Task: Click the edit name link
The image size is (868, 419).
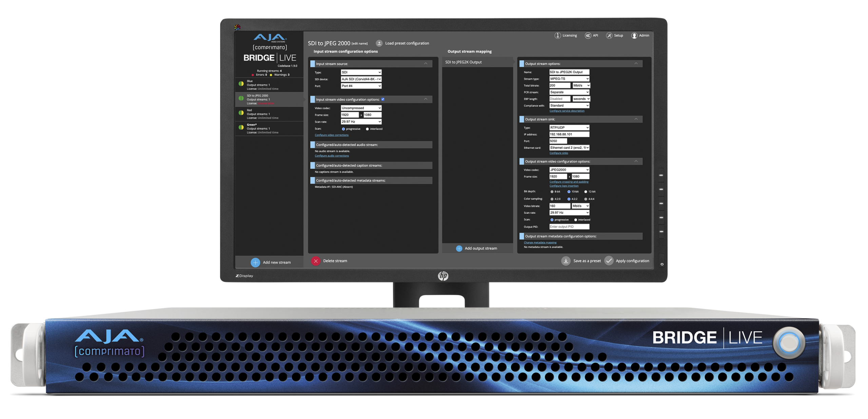Action: point(359,44)
